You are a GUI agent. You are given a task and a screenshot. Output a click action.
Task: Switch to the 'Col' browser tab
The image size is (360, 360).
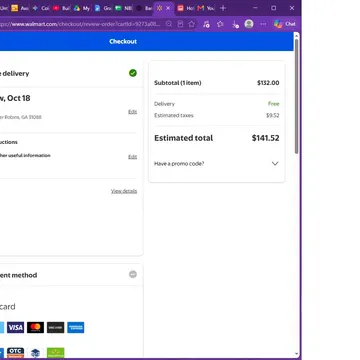click(41, 8)
